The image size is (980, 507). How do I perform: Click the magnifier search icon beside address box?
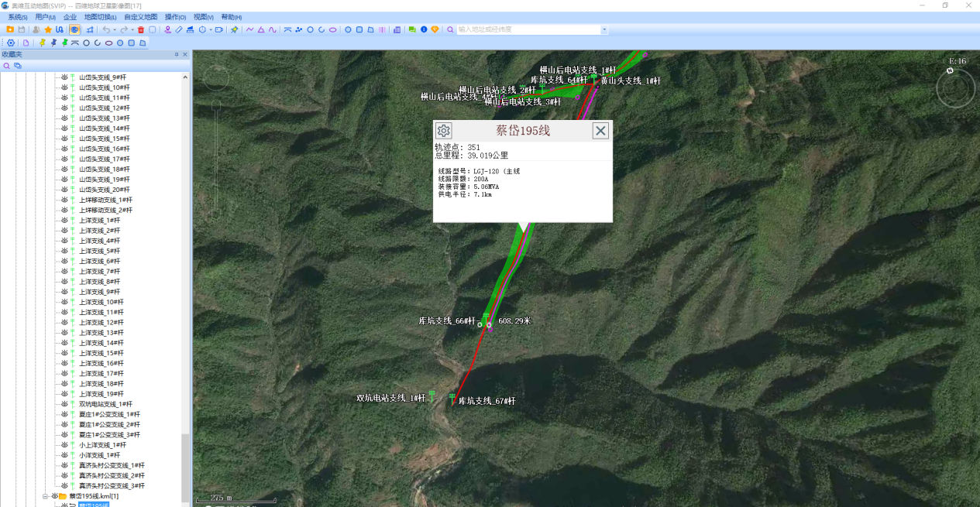450,29
